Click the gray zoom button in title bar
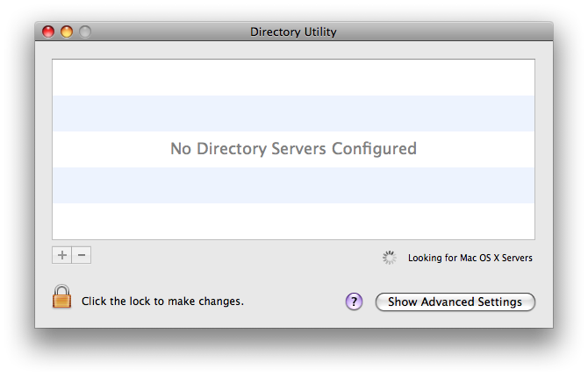The height and width of the screenshot is (376, 588). pyautogui.click(x=84, y=32)
